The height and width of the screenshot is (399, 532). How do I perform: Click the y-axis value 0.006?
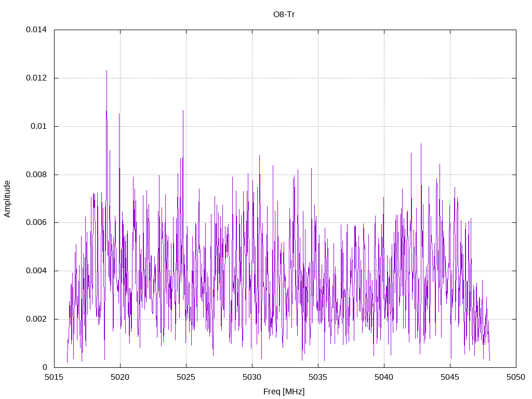36,222
